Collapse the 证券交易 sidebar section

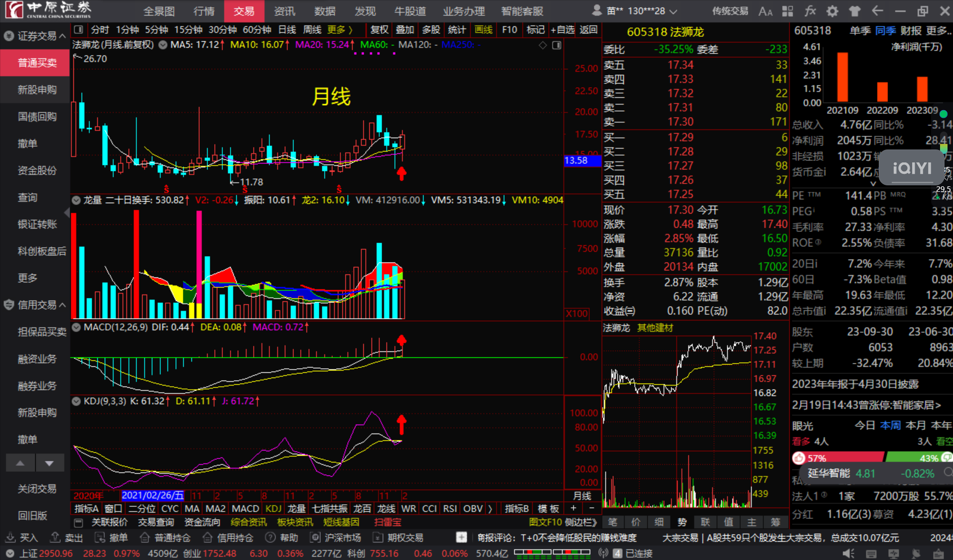point(63,36)
